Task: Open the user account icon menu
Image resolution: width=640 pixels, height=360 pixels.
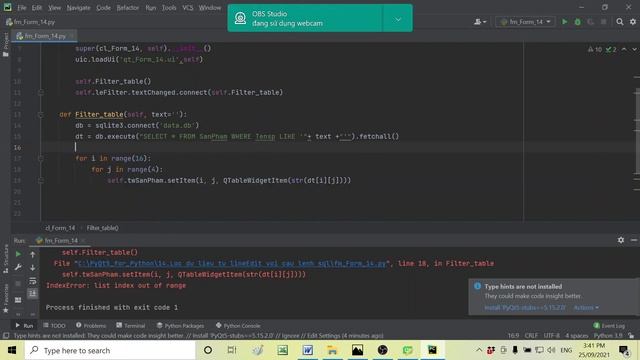Action: click(480, 22)
